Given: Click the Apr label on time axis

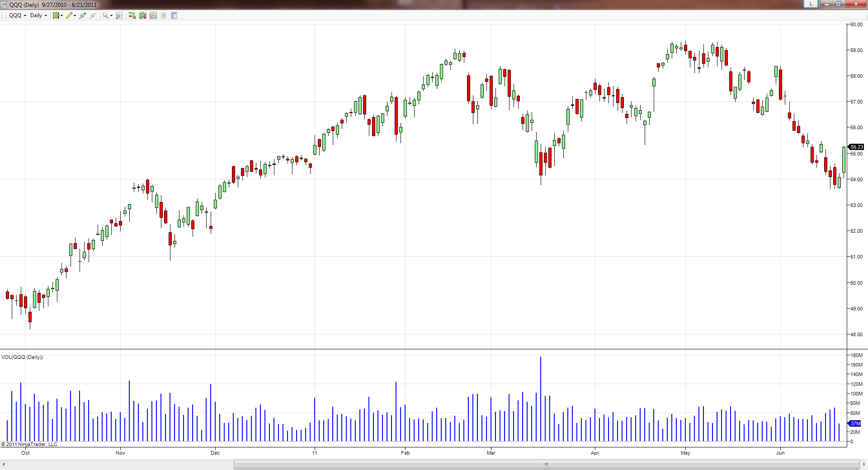Looking at the screenshot, I should pos(595,453).
